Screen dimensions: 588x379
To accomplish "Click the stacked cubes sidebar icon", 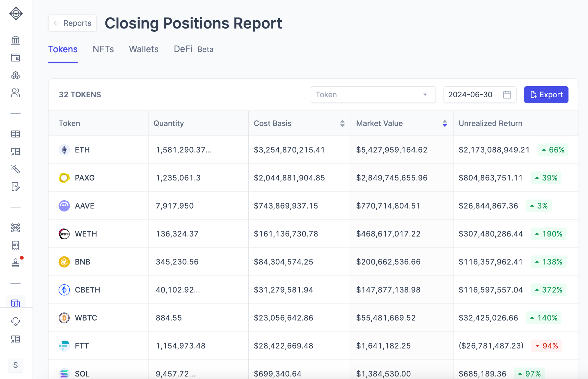I will pos(16,75).
